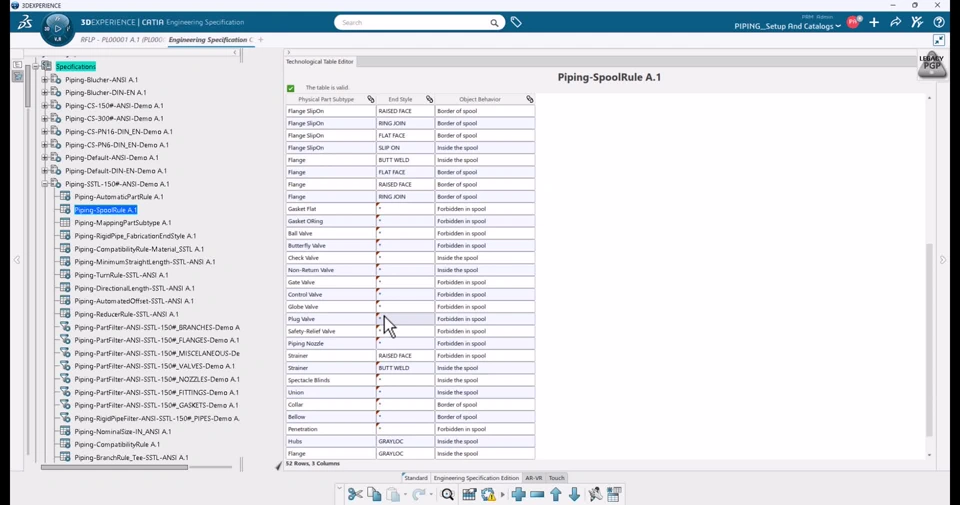Click the Hubs GRAYLOC end style cell

tap(405, 441)
